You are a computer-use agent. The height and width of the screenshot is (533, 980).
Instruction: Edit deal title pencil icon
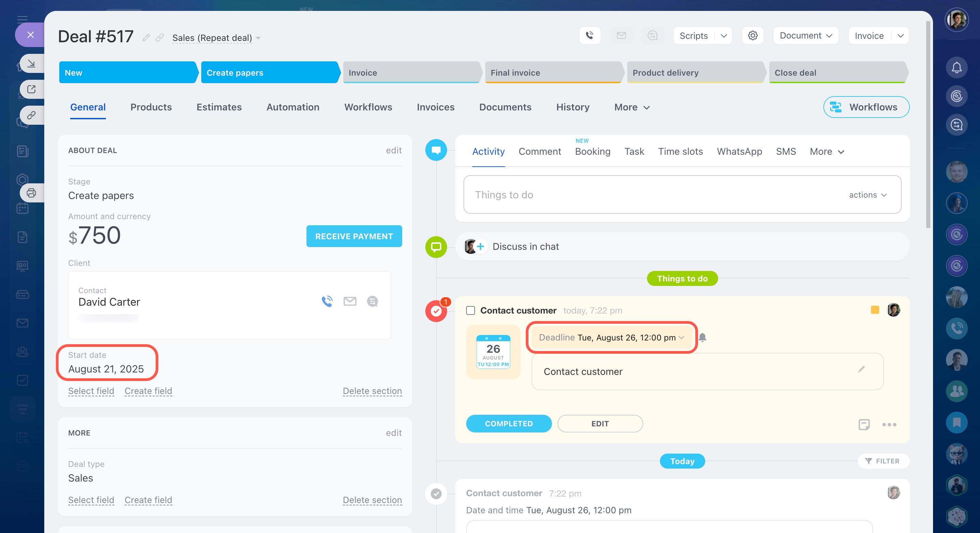pyautogui.click(x=146, y=37)
